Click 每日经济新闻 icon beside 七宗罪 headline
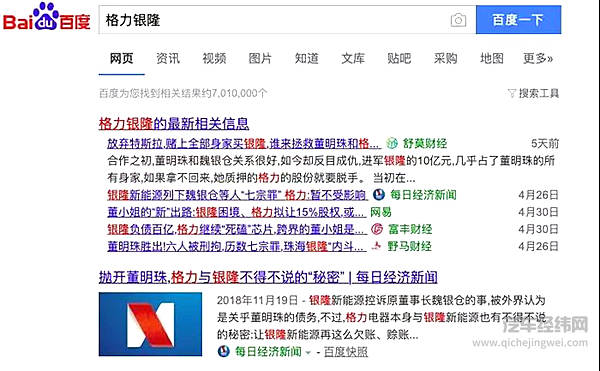 coord(379,195)
